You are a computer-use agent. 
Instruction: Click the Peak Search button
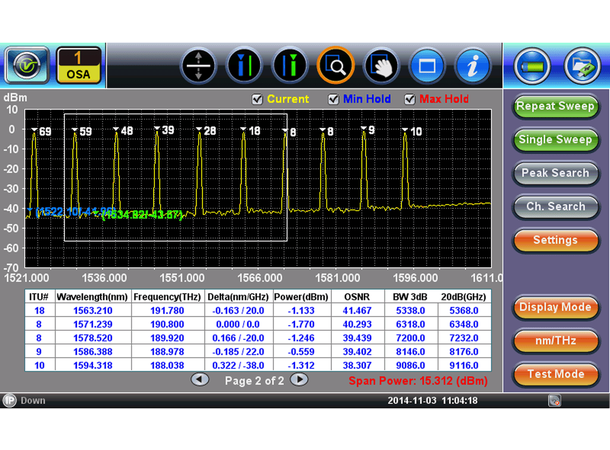tap(555, 173)
